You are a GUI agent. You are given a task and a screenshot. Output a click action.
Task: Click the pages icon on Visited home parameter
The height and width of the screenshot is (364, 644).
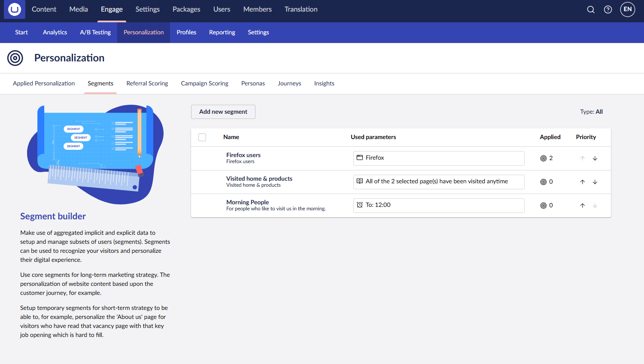[x=360, y=181]
